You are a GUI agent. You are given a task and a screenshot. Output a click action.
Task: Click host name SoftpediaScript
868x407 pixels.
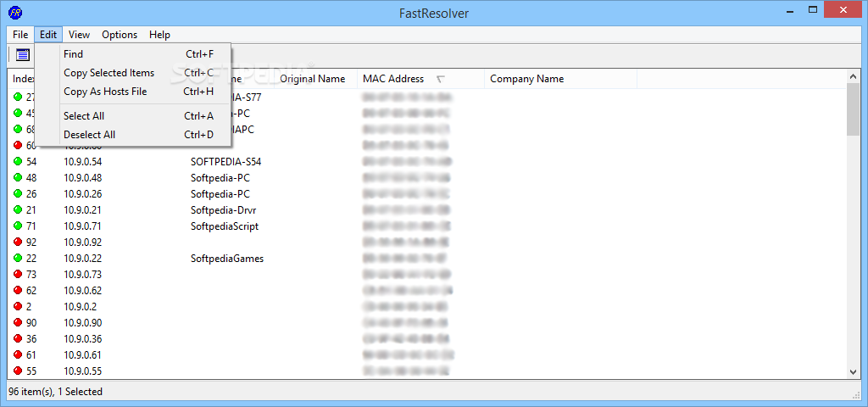(x=225, y=226)
